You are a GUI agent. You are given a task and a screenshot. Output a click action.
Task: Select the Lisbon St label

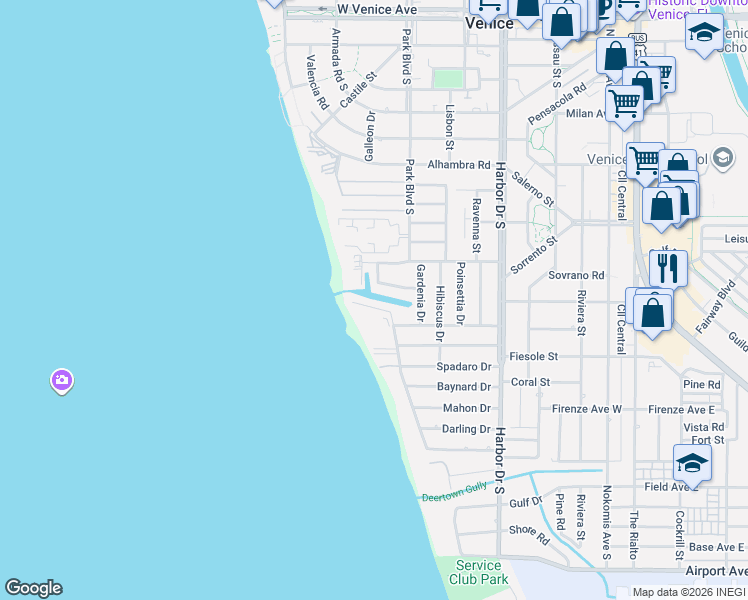click(449, 127)
